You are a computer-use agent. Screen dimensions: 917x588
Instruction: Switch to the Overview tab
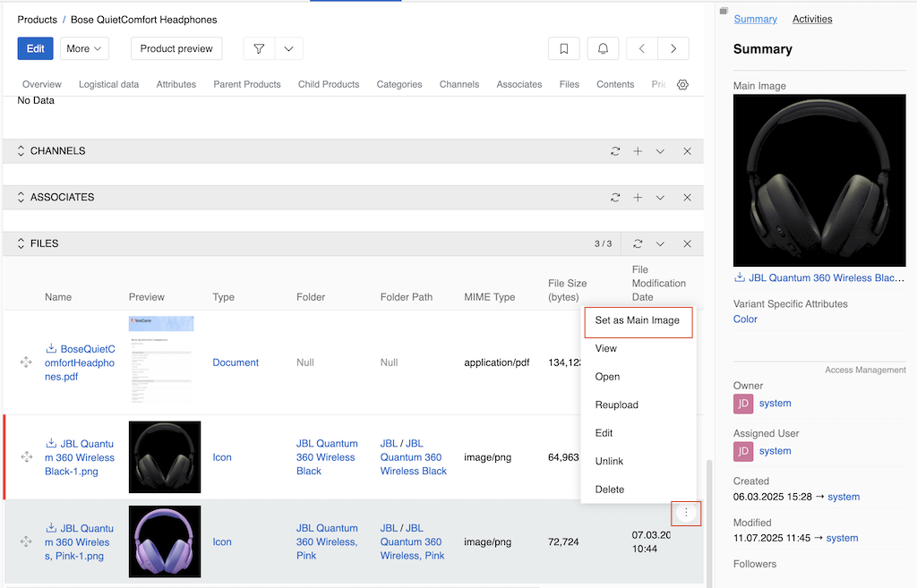[41, 84]
